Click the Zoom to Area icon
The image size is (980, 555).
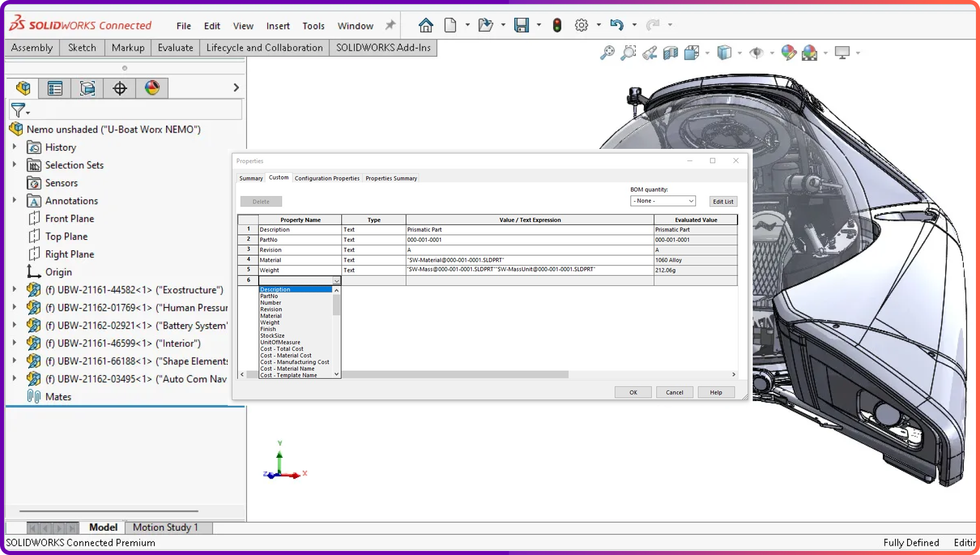point(628,53)
